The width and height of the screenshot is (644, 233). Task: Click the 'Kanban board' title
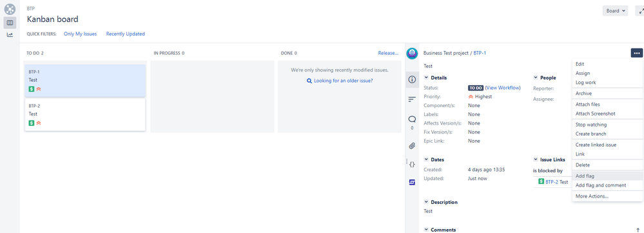[x=53, y=19]
